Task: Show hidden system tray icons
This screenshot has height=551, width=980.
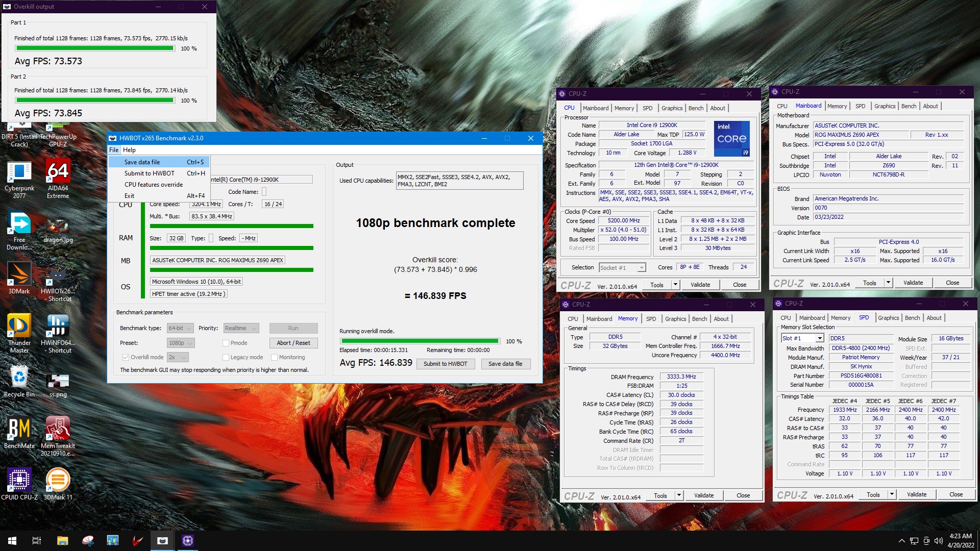Action: click(901, 541)
